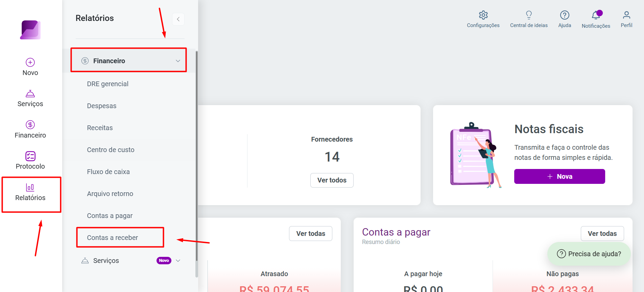Image resolution: width=644 pixels, height=292 pixels.
Task: Click the purple app logo
Action: click(30, 30)
